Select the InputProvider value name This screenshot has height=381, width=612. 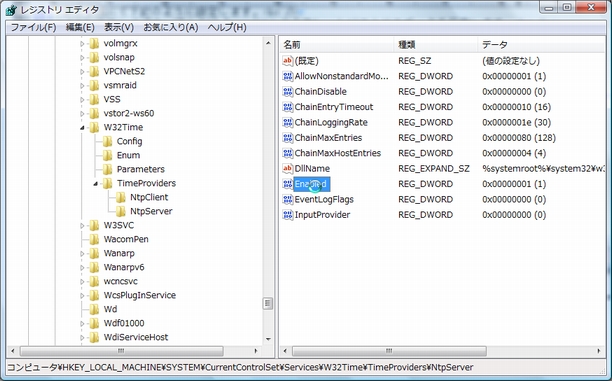[322, 215]
